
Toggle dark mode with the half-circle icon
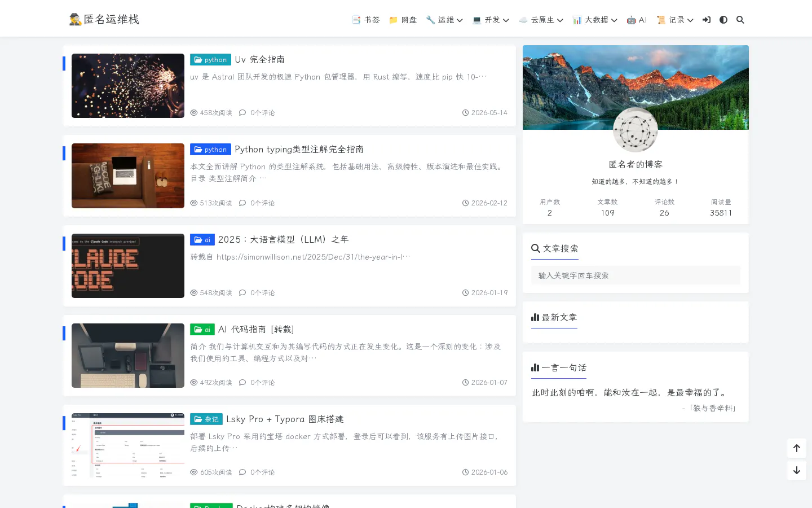pos(723,20)
